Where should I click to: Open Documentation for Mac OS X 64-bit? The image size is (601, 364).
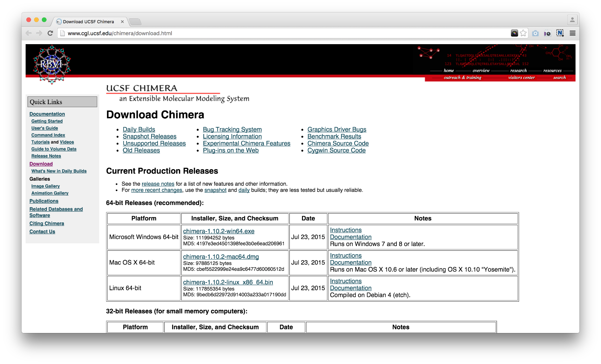pyautogui.click(x=351, y=263)
